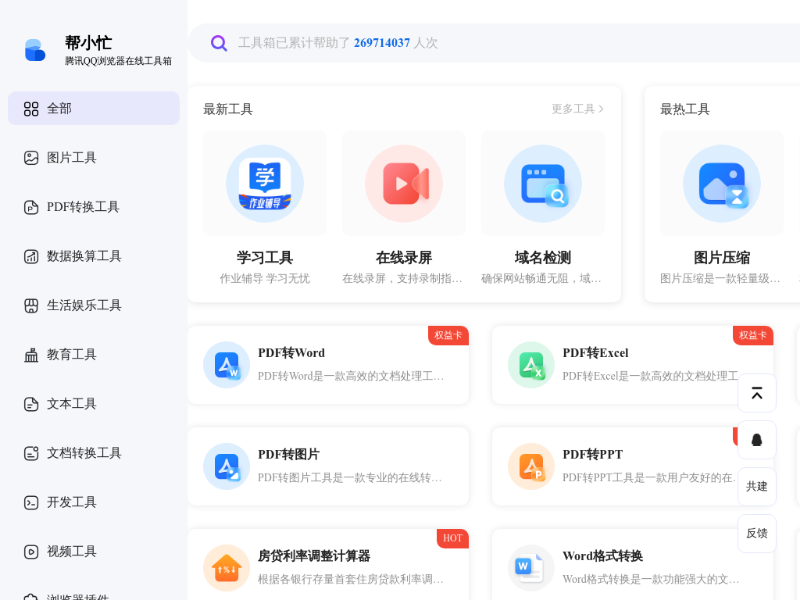Click the PDF转PPT orange icon
This screenshot has height=600, width=800.
pos(531,466)
